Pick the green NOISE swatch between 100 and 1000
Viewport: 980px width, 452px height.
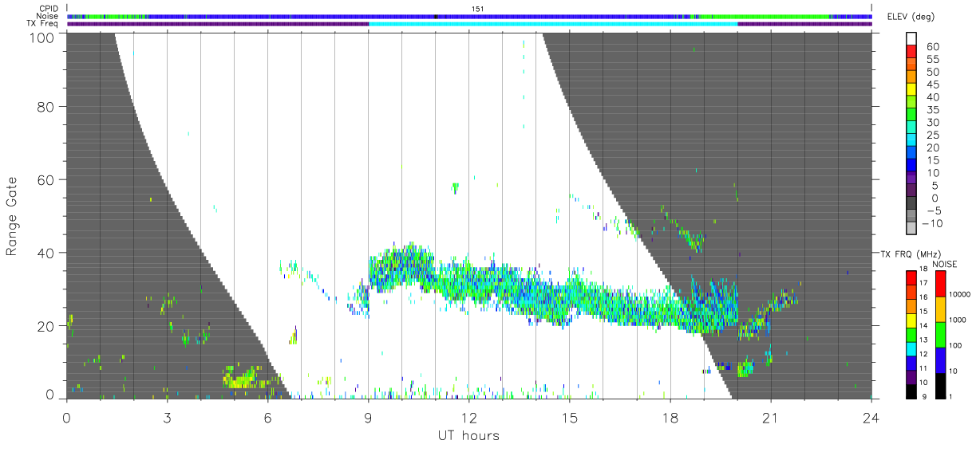coord(940,335)
